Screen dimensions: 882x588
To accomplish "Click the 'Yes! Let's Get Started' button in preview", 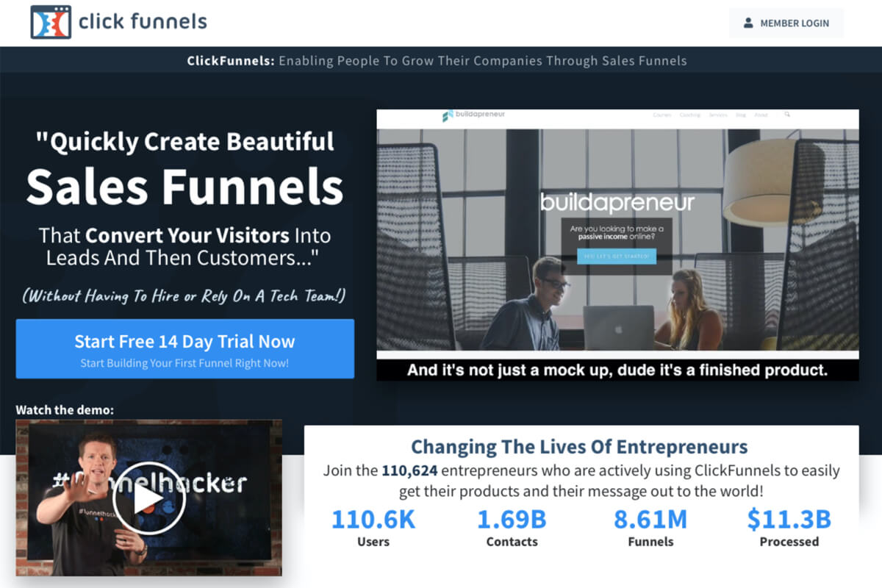I will point(616,257).
